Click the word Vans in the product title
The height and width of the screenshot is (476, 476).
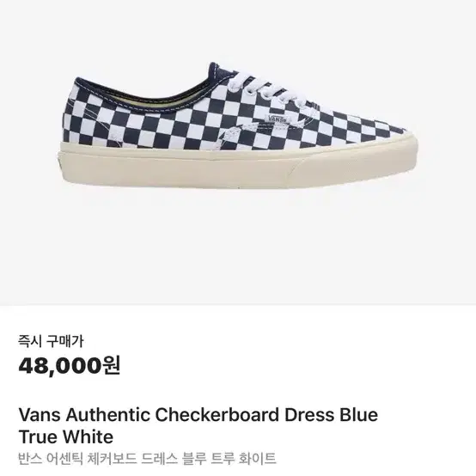tap(40, 415)
